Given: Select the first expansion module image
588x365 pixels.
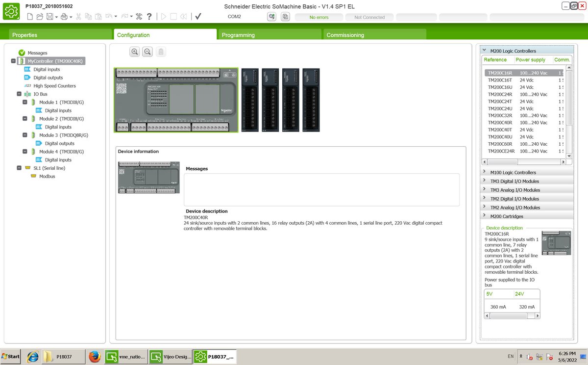Looking at the screenshot, I should [x=250, y=100].
